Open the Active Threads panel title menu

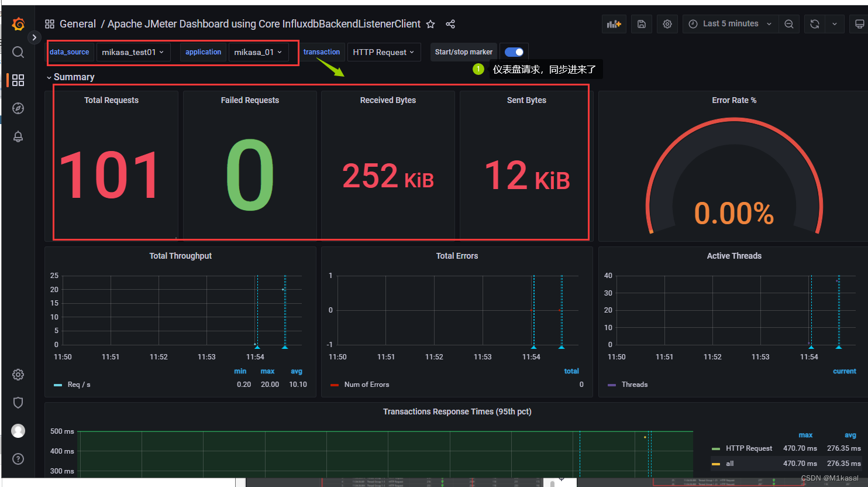pos(734,256)
